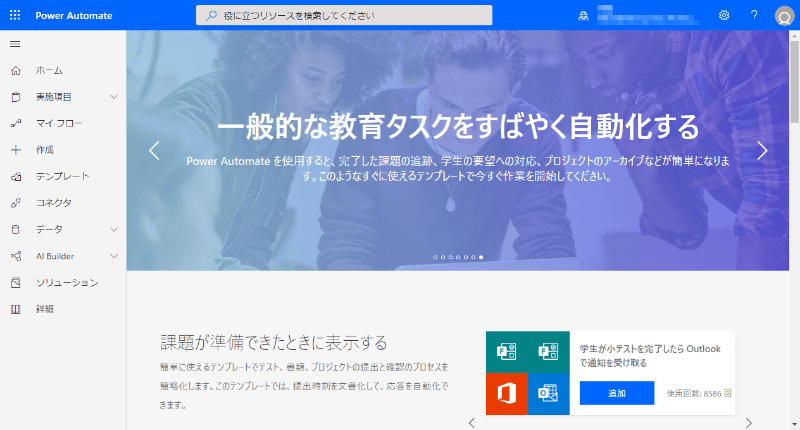Click the Action items clipboard icon

click(16, 97)
